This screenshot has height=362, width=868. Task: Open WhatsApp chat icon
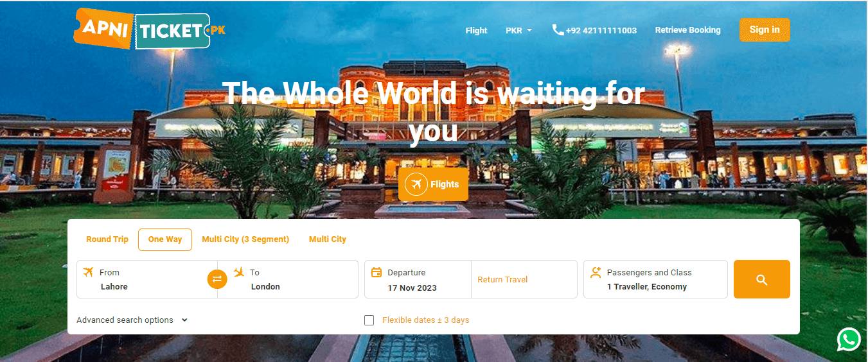[x=849, y=340]
